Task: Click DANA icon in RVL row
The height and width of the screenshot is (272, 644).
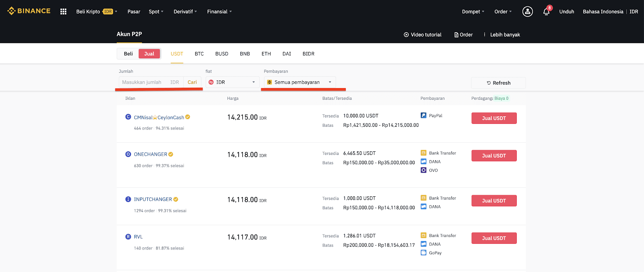Action: (x=423, y=244)
